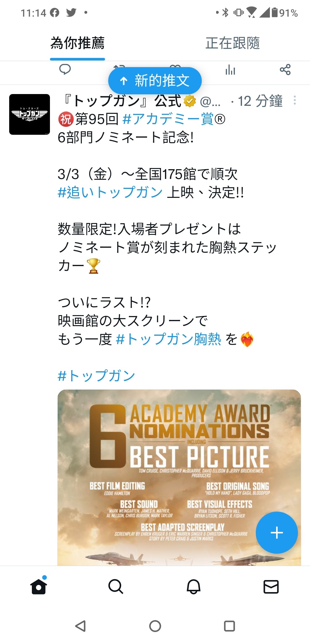
Task: Open hashtag #トップガン胸熱 link
Action: 168,339
